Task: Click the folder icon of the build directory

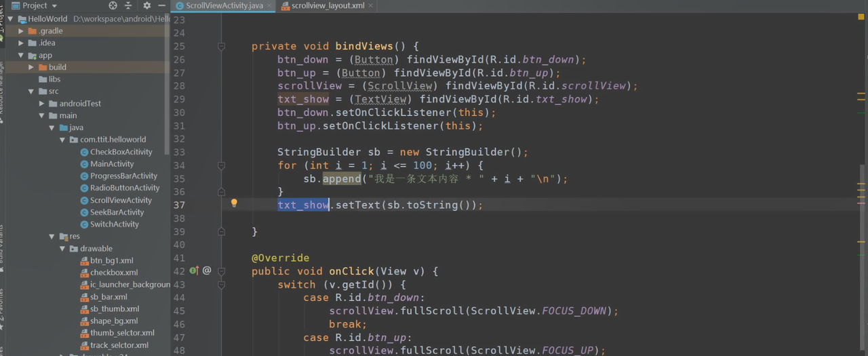Action: [x=43, y=67]
